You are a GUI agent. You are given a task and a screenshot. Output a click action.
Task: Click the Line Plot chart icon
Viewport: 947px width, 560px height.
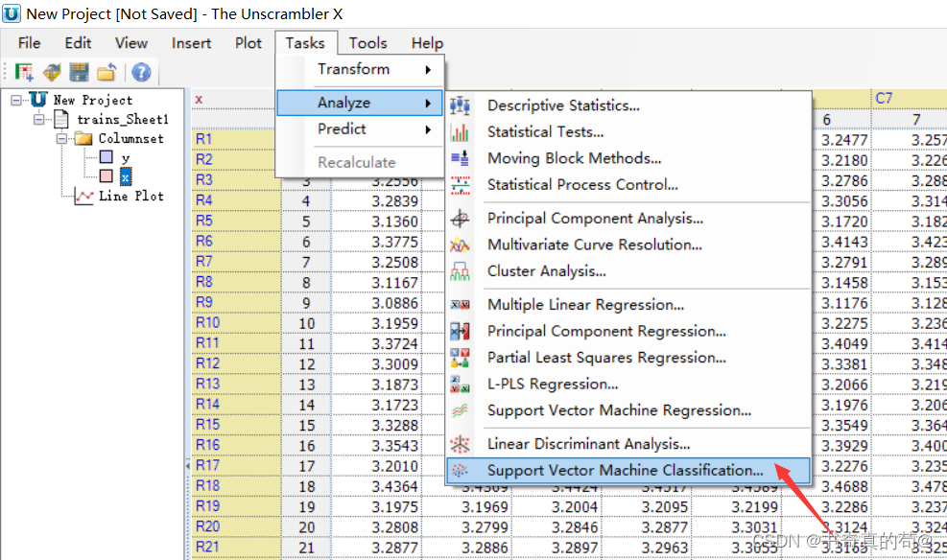83,197
